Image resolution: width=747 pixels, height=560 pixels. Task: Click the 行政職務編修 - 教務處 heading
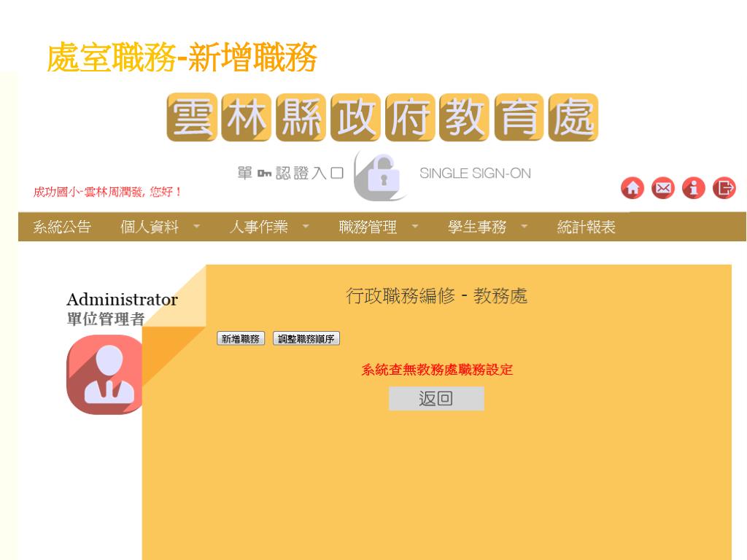coord(436,296)
